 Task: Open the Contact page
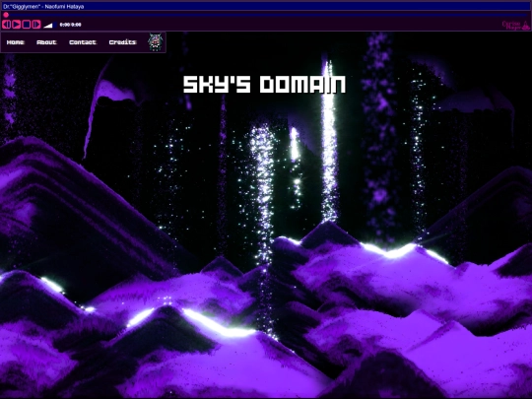(83, 42)
